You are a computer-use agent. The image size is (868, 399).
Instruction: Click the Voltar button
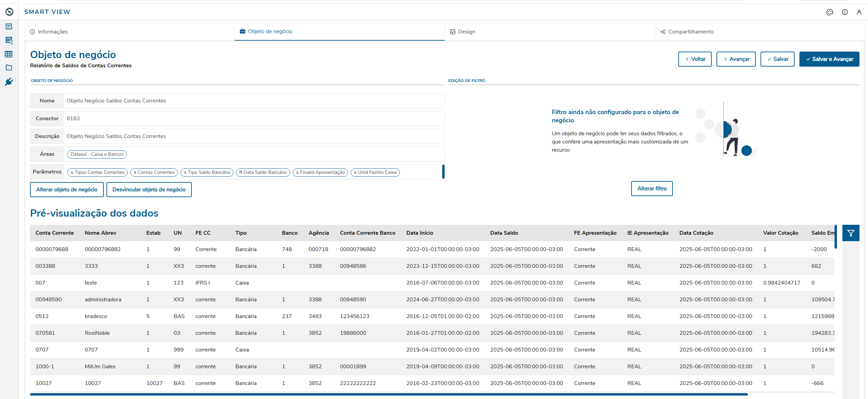tap(695, 59)
